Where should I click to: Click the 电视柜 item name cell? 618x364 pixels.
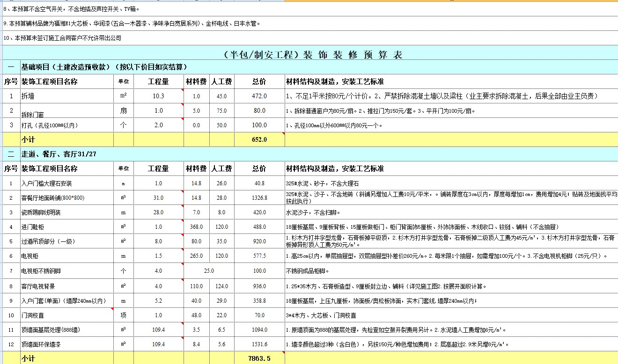(67, 256)
